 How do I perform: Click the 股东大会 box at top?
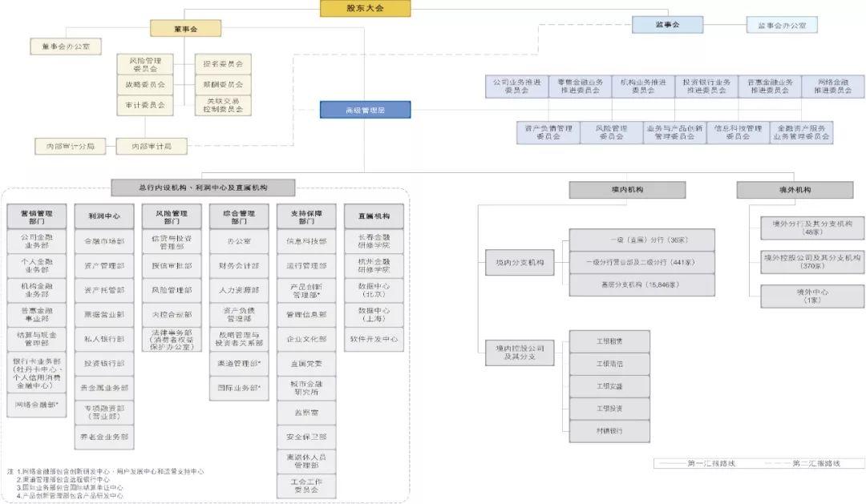(x=365, y=8)
